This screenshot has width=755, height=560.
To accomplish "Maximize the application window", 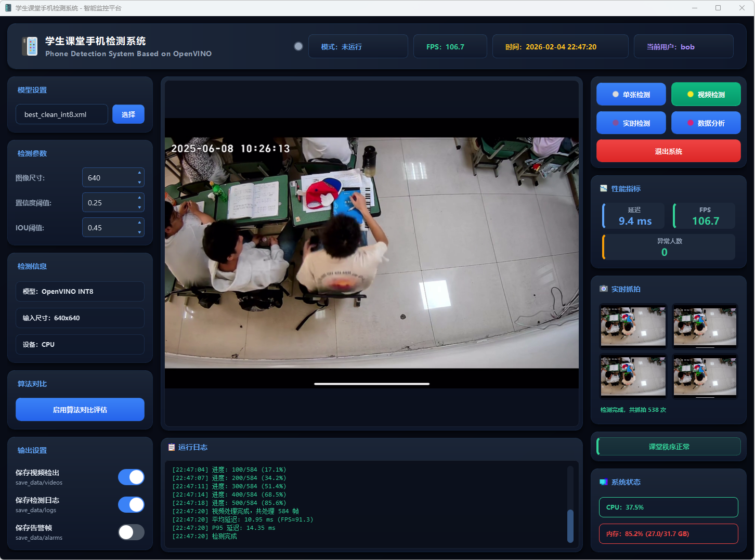I will (x=718, y=8).
